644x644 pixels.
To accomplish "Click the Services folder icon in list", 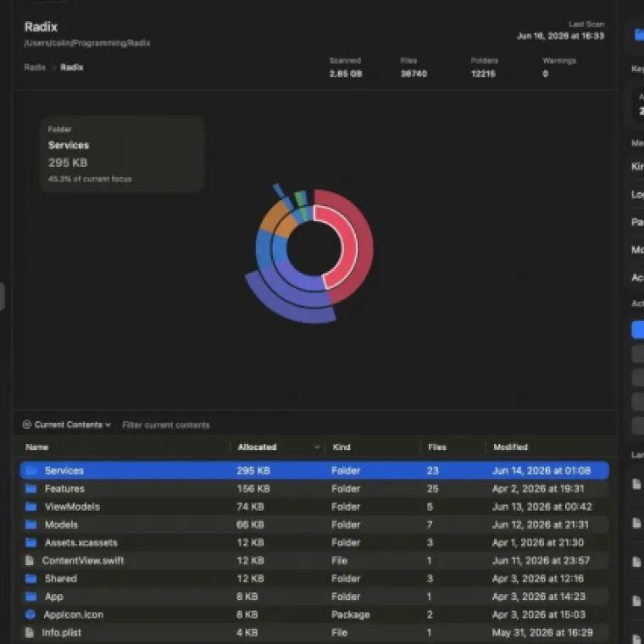I will coord(31,470).
